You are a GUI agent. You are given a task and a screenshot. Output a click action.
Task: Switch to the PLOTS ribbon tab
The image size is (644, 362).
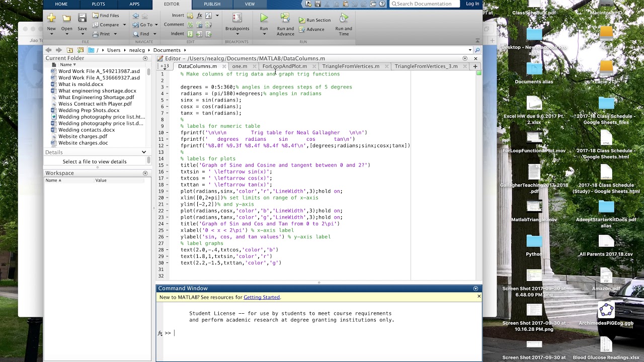pos(98,4)
